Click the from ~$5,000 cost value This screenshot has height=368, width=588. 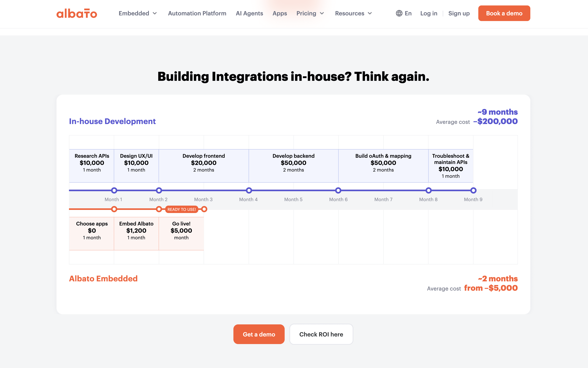click(491, 288)
